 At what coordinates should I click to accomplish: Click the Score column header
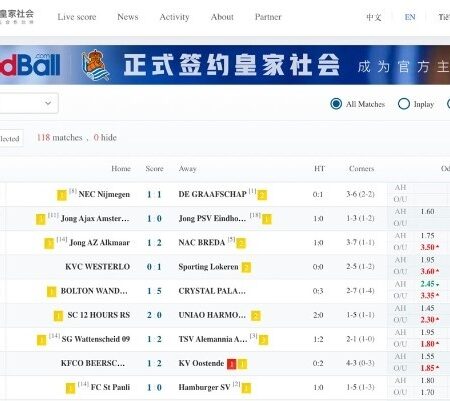(154, 169)
